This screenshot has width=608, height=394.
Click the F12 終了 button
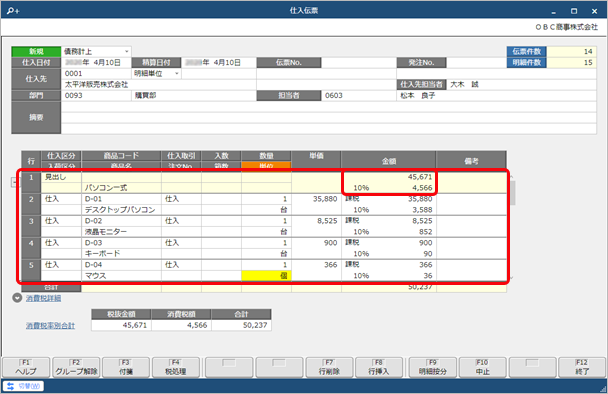pyautogui.click(x=582, y=367)
